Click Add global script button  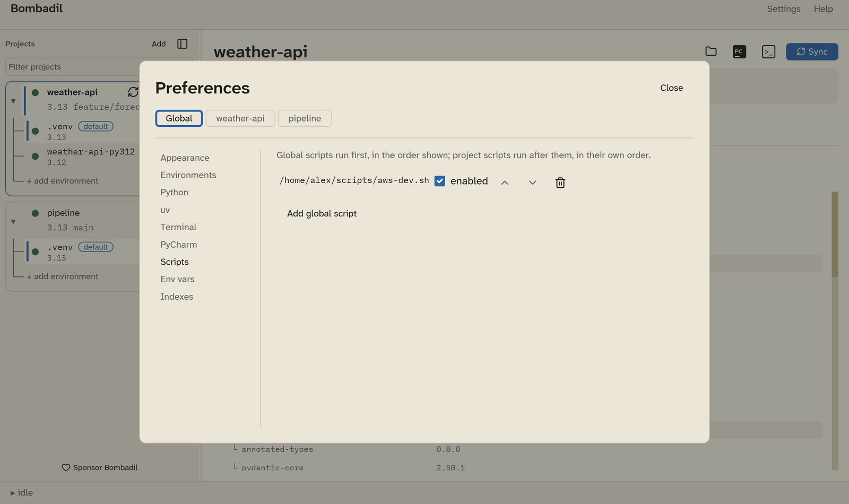tap(322, 213)
